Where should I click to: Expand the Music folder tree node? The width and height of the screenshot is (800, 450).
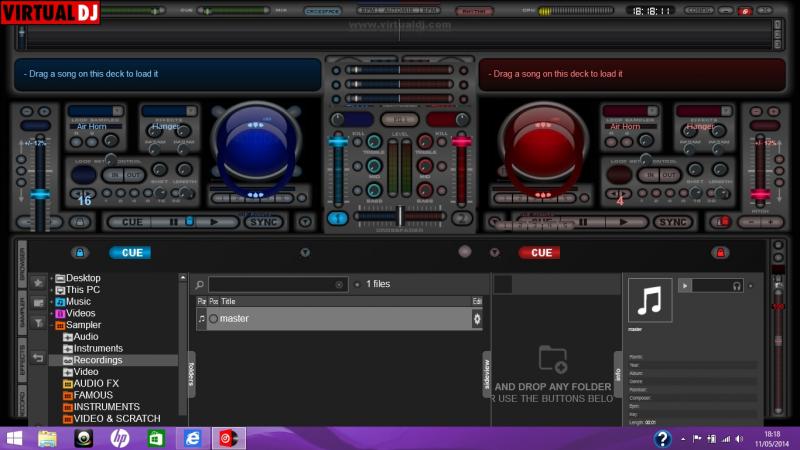(52, 302)
